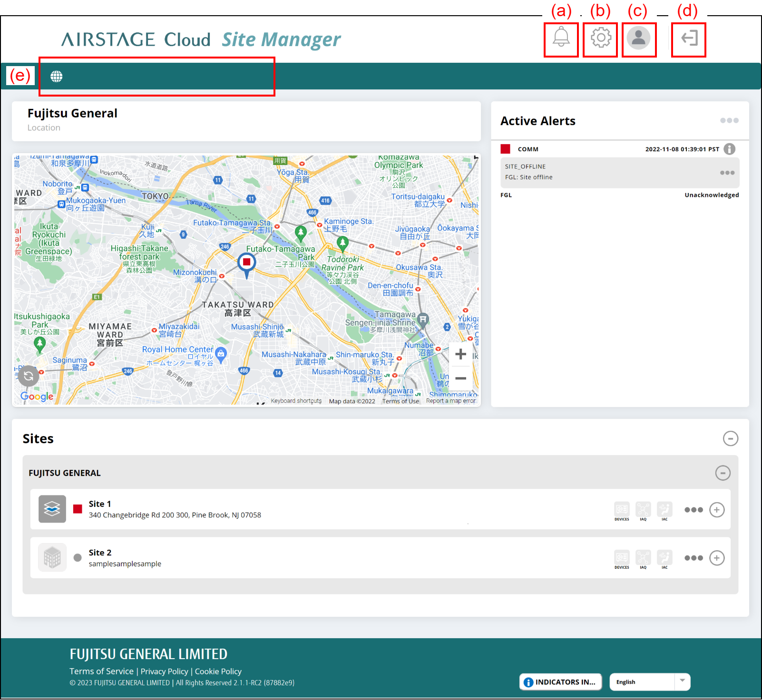Collapse the FUJITSU GENERAL group
The image size is (762, 700).
[x=723, y=473]
